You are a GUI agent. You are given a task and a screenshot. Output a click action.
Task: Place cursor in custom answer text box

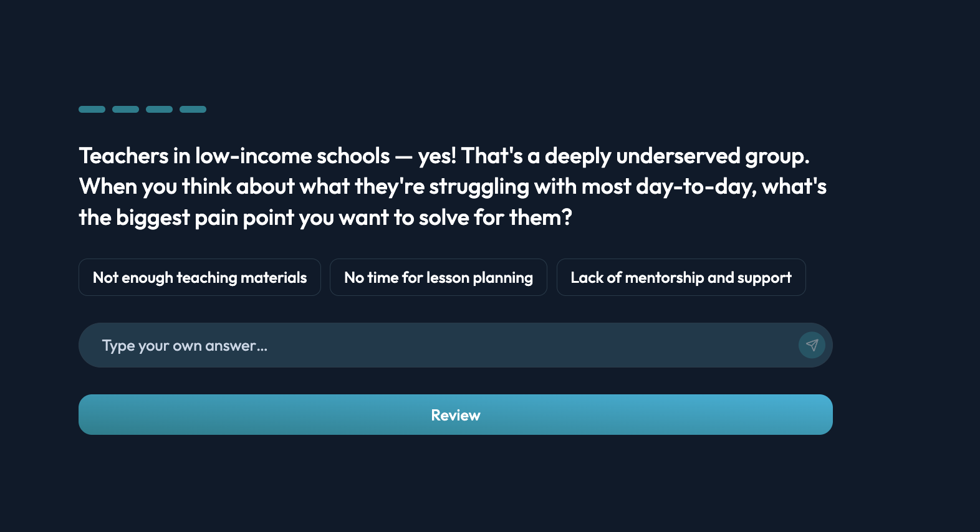coord(436,345)
